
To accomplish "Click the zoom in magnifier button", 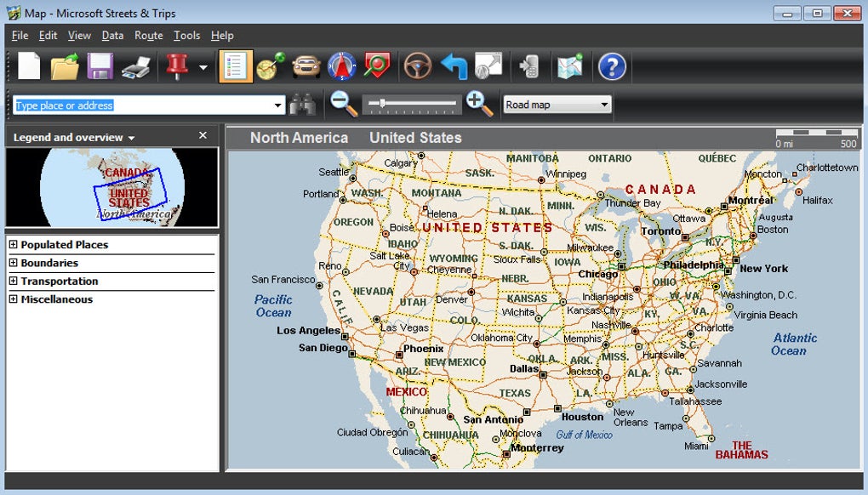I will pos(479,104).
